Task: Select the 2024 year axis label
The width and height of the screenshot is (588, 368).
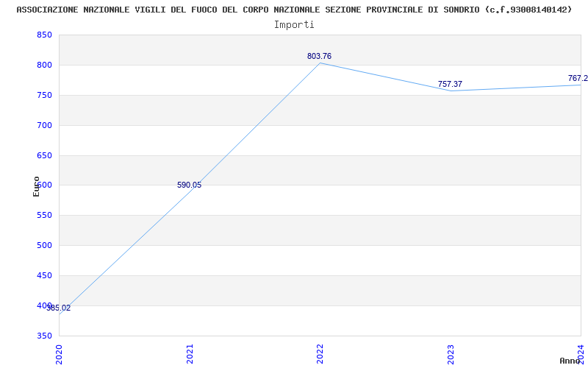Action: (581, 354)
